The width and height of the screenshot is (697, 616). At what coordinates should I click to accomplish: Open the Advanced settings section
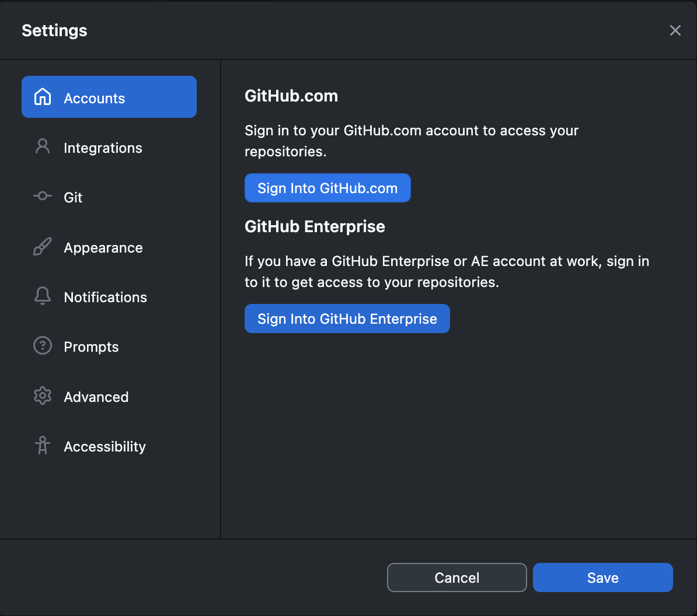96,397
